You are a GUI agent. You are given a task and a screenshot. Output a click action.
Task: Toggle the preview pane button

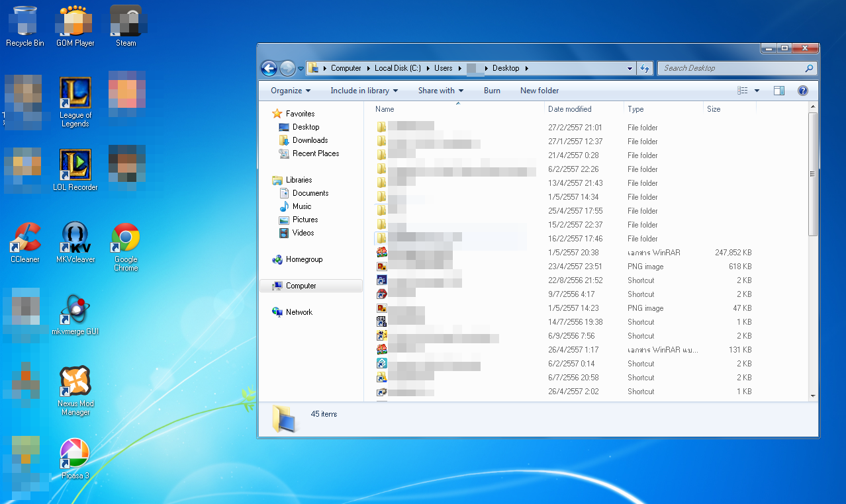[779, 91]
